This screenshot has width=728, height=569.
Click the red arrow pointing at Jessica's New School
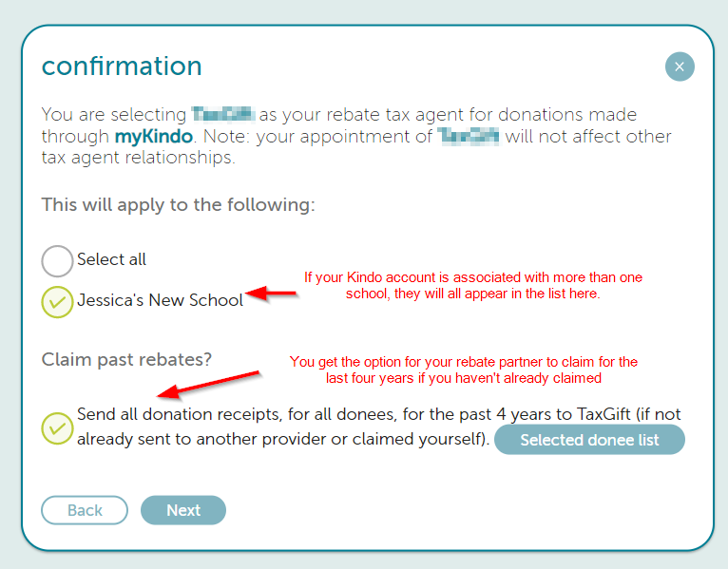271,294
